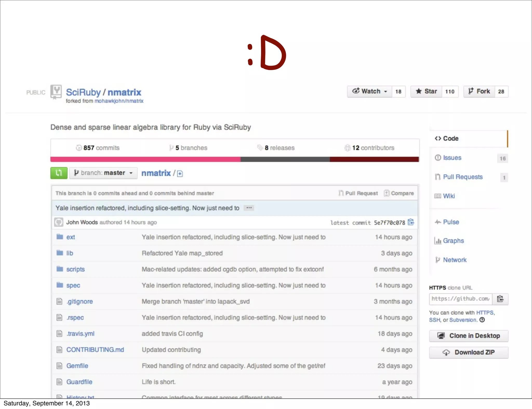Create new file plus icon beside nmatrix

point(180,174)
